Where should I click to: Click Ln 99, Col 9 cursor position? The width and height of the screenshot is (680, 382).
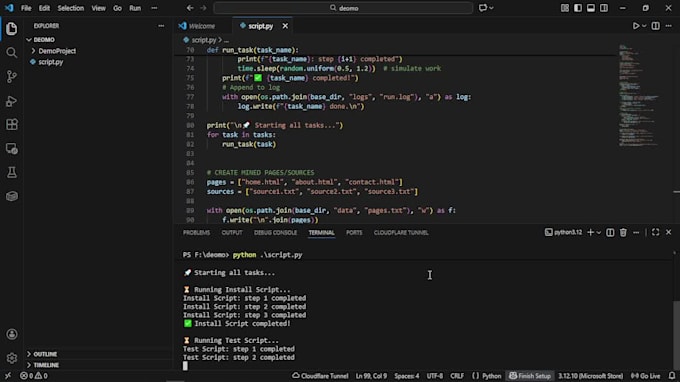pyautogui.click(x=371, y=376)
